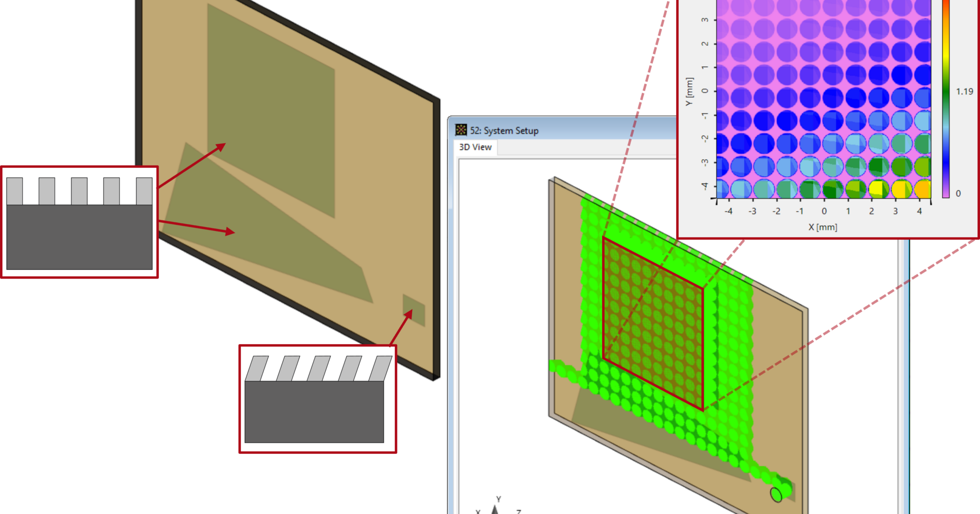
Task: Click the Z-axis label of the orientation triad
Action: [x=518, y=511]
